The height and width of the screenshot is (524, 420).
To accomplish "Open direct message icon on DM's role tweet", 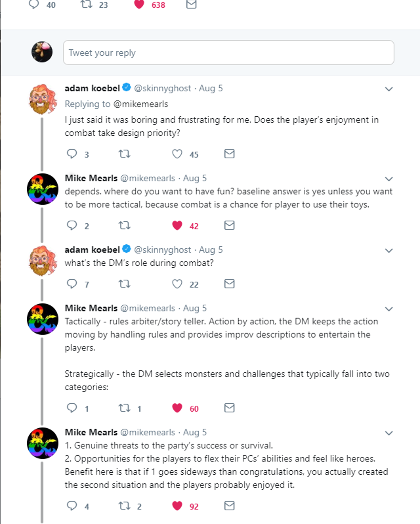I will coord(229,284).
